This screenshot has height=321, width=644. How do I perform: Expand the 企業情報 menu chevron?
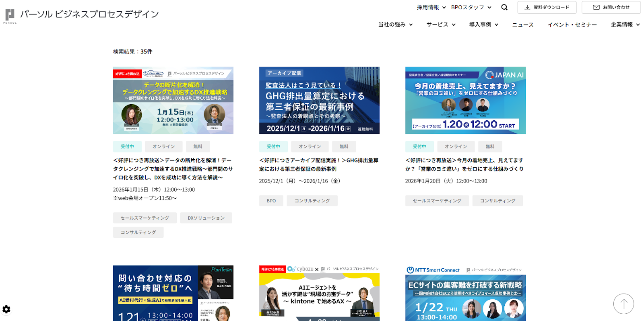pyautogui.click(x=638, y=25)
